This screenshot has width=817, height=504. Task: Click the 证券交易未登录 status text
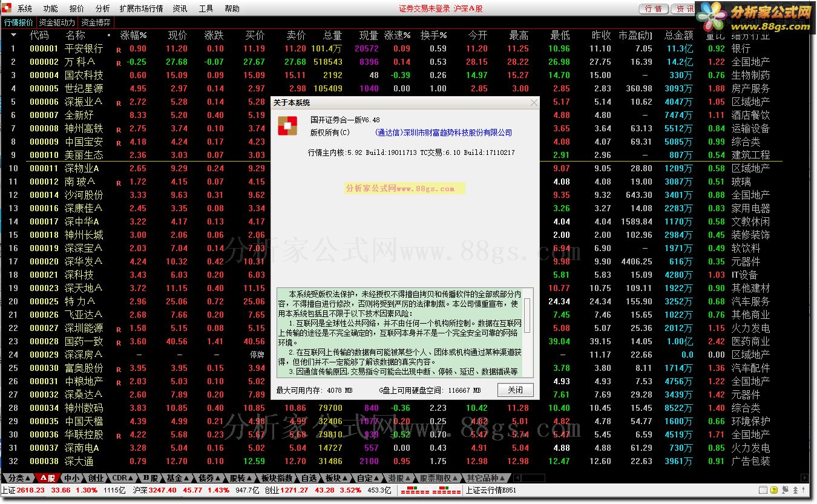coord(425,9)
